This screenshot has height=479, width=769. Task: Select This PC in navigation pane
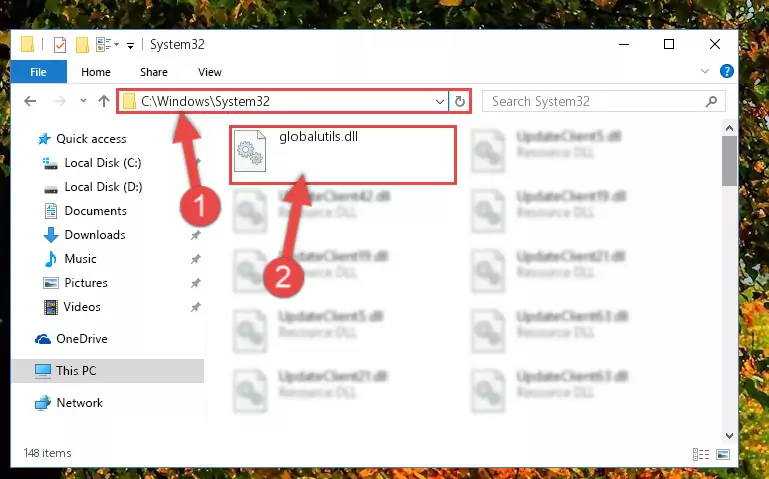[107, 371]
